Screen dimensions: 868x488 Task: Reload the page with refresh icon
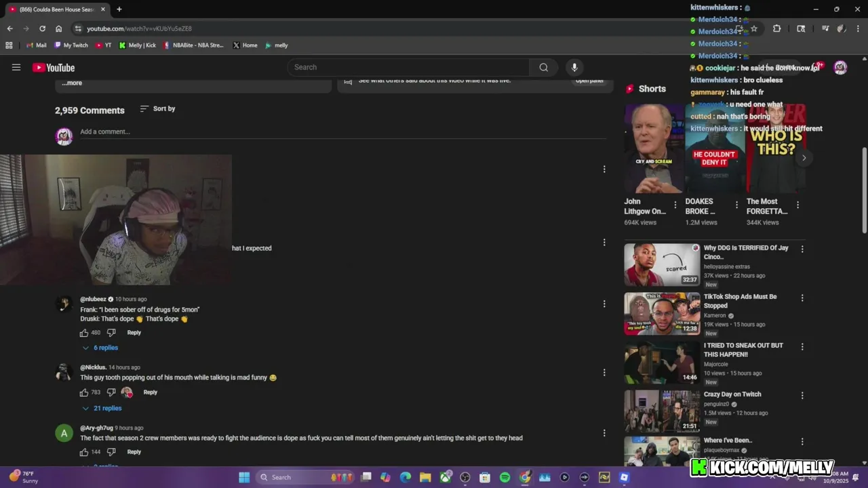pyautogui.click(x=42, y=28)
